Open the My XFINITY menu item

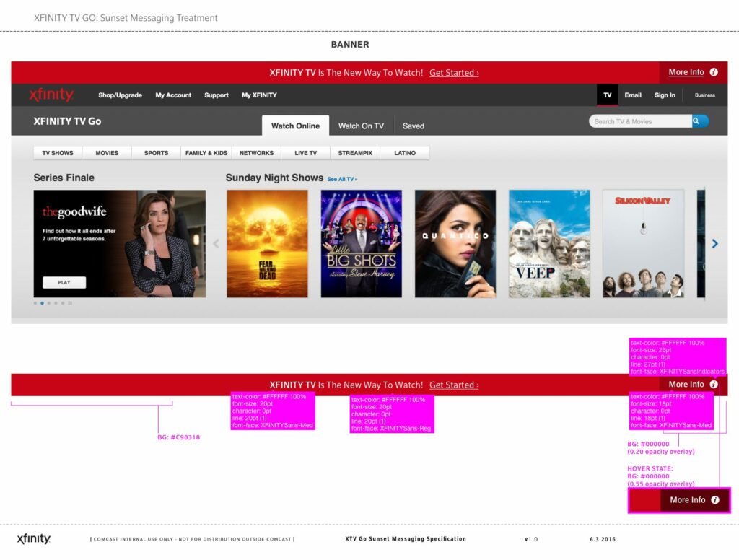tap(259, 95)
